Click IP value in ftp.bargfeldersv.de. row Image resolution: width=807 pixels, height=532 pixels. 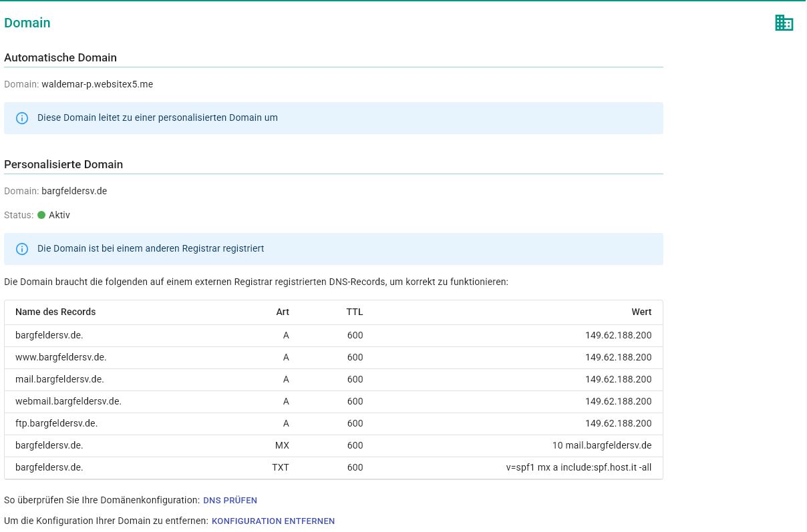coord(619,423)
